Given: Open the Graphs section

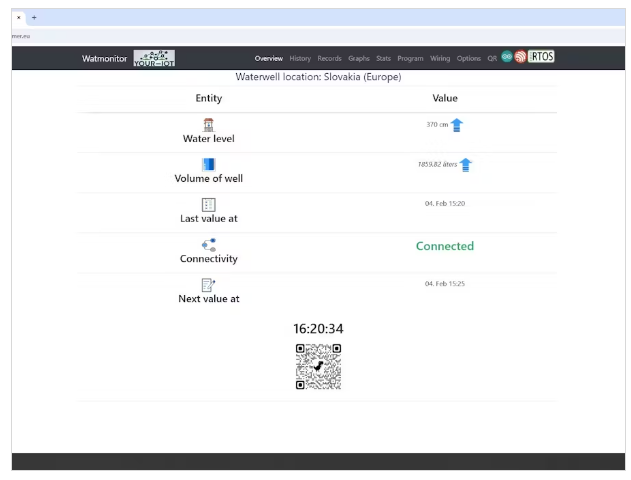Looking at the screenshot, I should click(359, 59).
